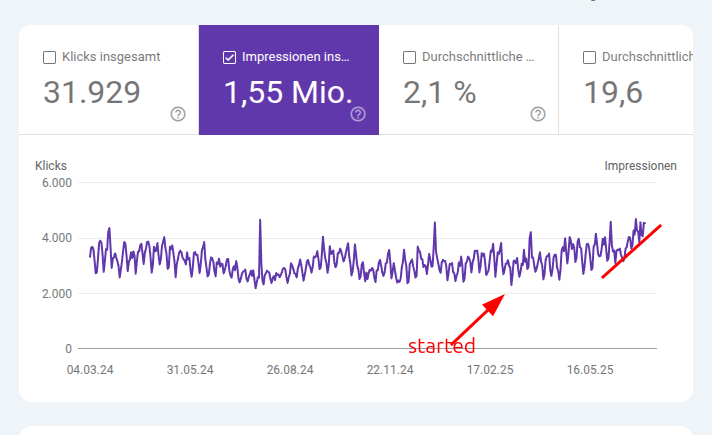712x435 pixels.
Task: Click the 22.11.24 date label
Action: [390, 370]
